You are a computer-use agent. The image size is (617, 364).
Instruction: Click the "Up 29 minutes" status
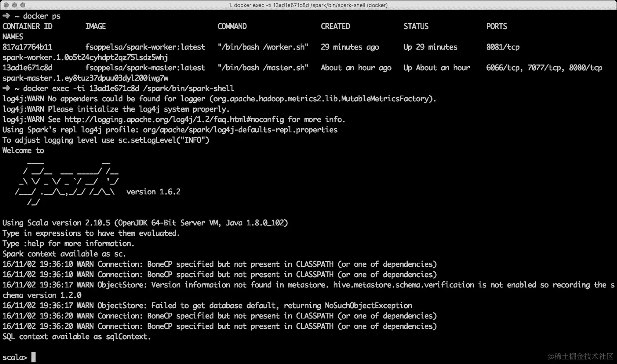[430, 47]
